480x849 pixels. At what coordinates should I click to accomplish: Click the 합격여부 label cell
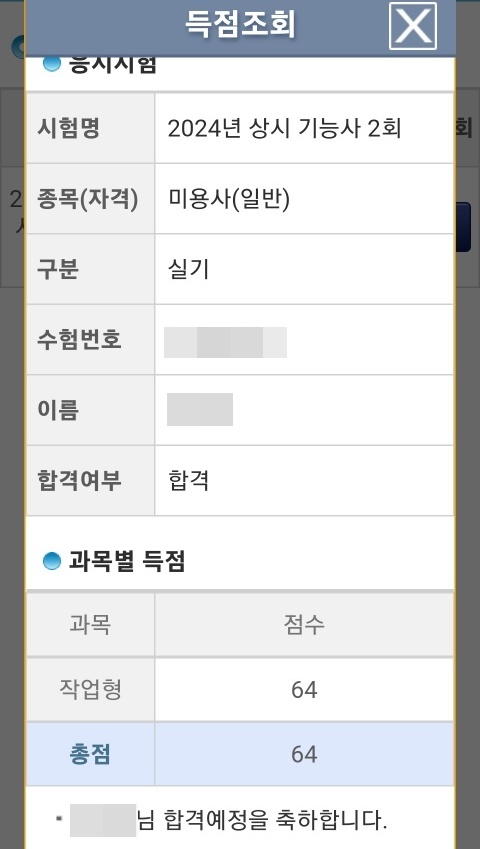pos(90,480)
